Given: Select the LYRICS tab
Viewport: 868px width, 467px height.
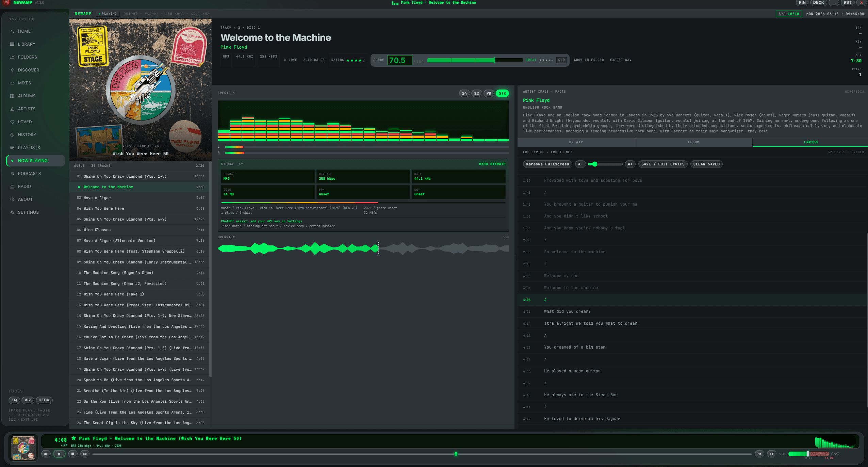Looking at the screenshot, I should tap(810, 142).
